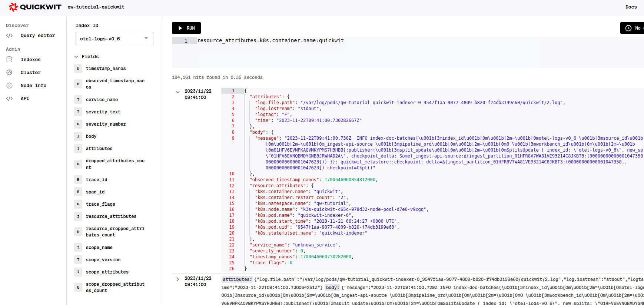Click JSON line number 13
Image resolution: width=644 pixels, height=305 pixels.
pos(232,192)
